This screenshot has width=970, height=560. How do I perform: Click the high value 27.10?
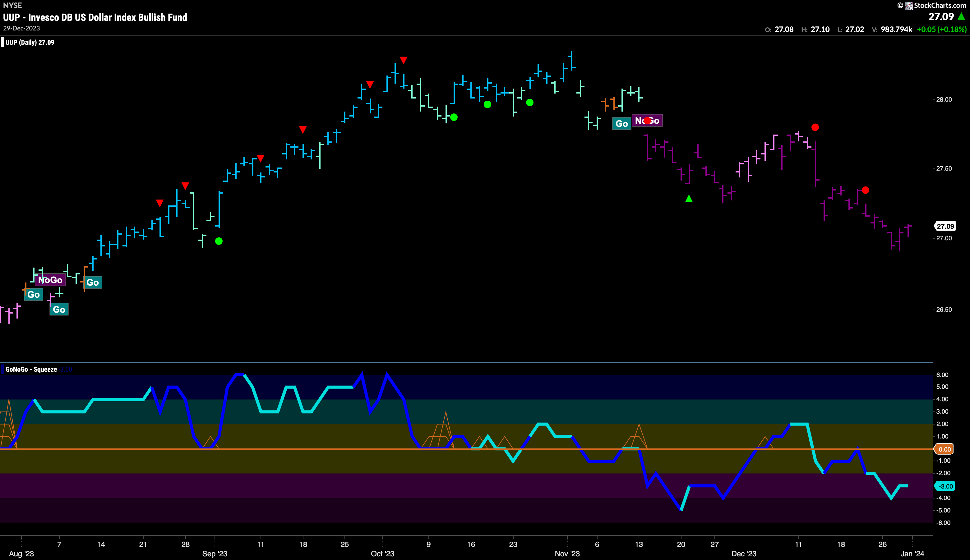(x=820, y=29)
